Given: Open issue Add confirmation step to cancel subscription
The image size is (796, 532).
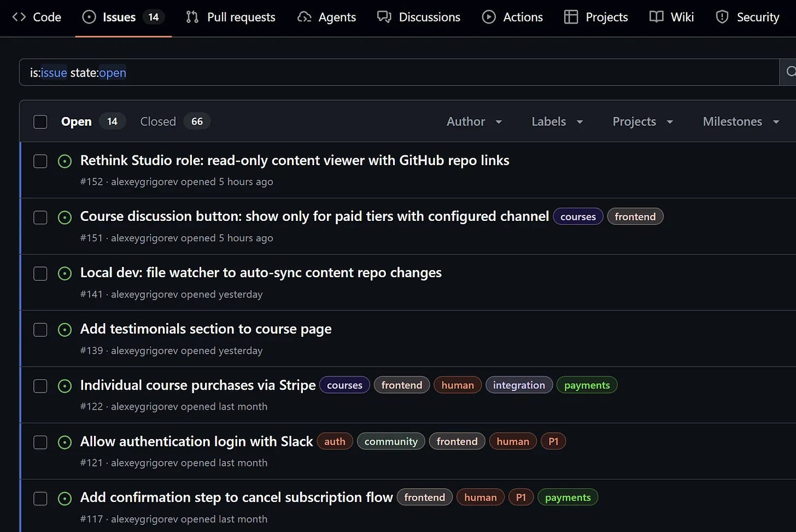Looking at the screenshot, I should 236,497.
